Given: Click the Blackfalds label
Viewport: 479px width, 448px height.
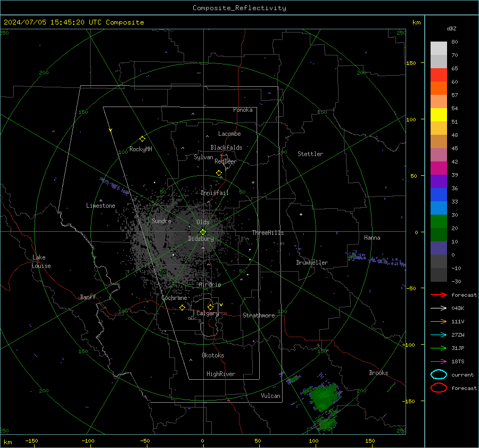Looking at the screenshot, I should [x=226, y=148].
